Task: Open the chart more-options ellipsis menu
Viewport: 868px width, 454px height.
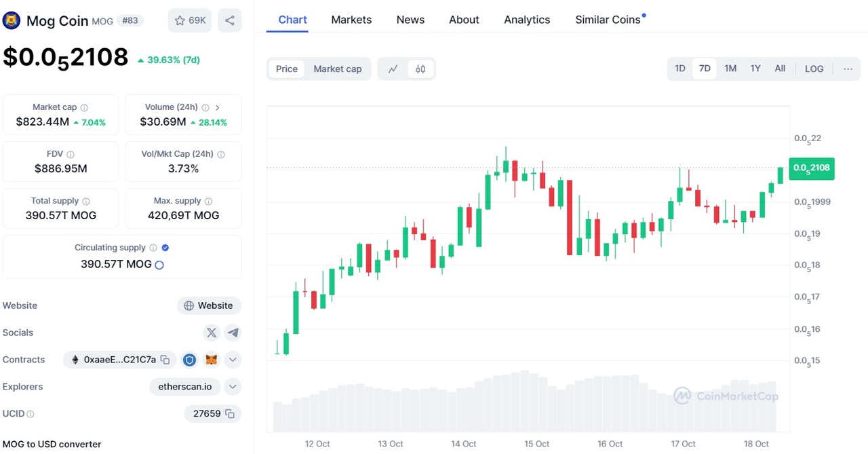Action: point(848,69)
